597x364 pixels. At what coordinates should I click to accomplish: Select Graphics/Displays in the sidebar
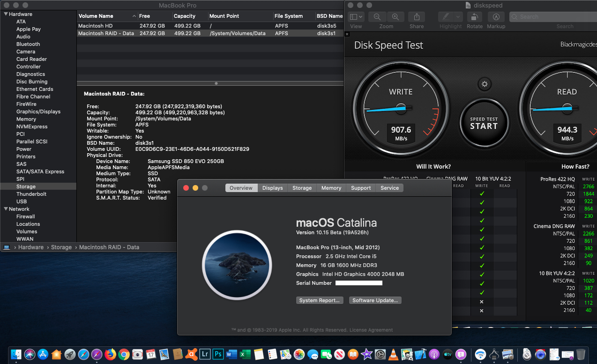[38, 111]
